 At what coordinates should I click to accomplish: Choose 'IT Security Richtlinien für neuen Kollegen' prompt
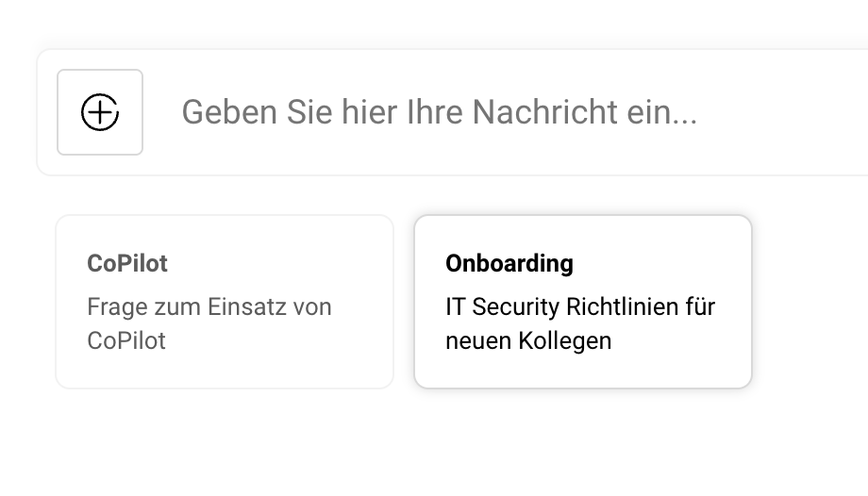pyautogui.click(x=580, y=323)
